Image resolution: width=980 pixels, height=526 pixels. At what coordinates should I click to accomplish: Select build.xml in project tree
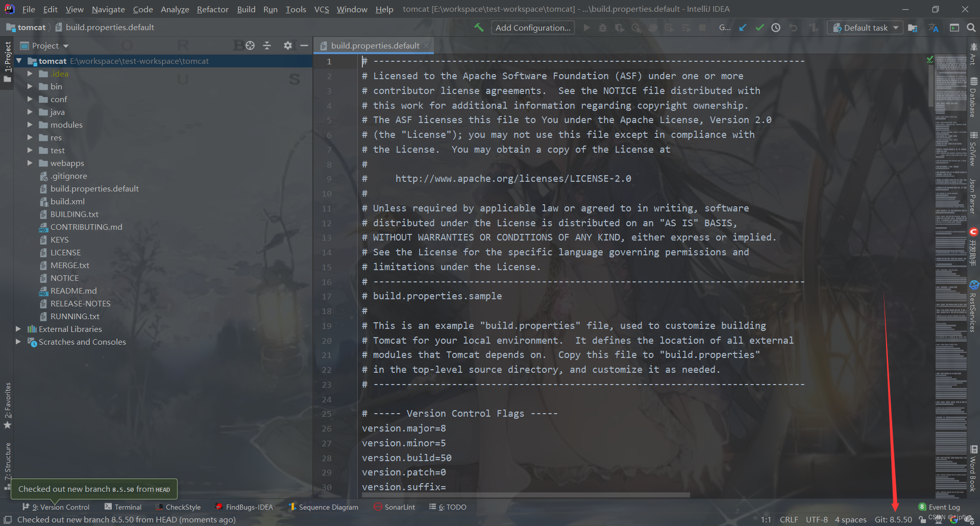67,201
